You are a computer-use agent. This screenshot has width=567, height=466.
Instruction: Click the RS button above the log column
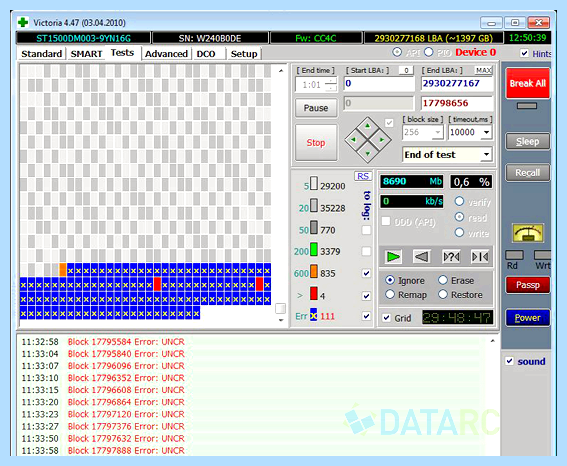point(363,176)
